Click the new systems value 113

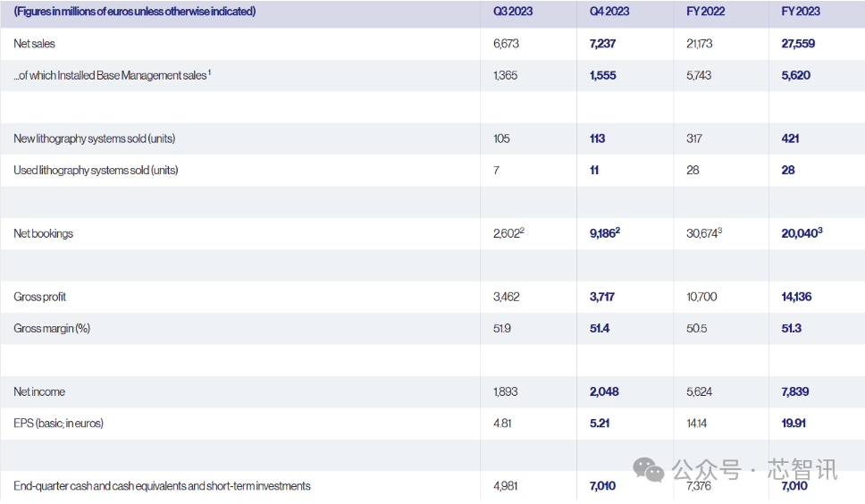597,139
